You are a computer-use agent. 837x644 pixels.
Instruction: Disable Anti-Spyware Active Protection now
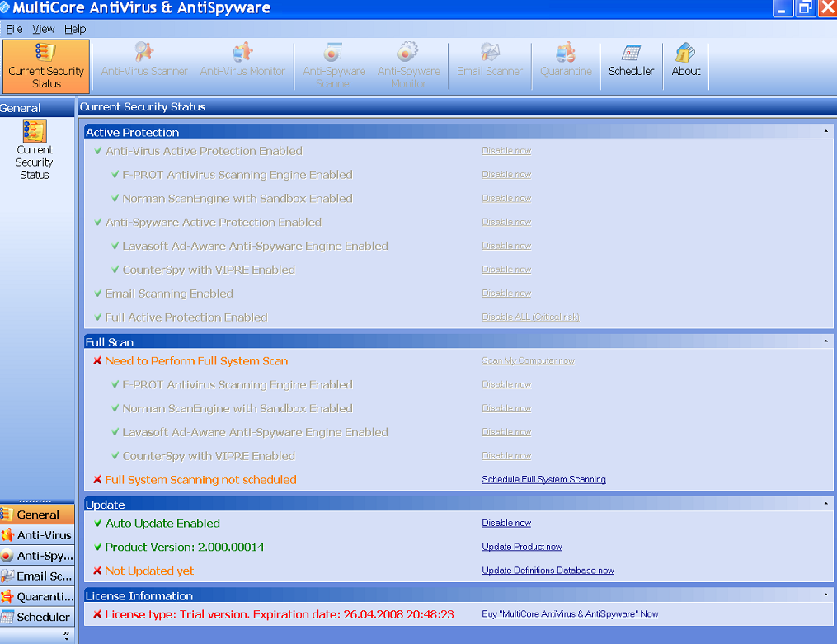point(506,222)
